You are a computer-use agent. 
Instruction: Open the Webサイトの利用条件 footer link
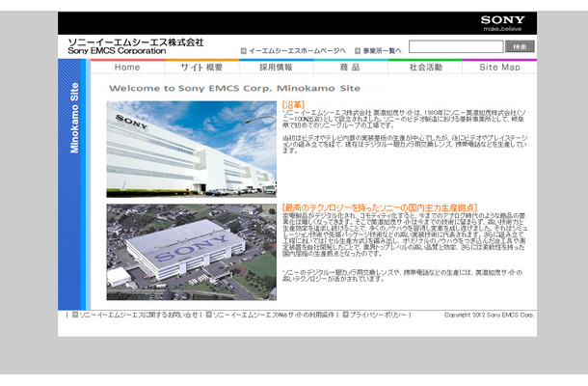pyautogui.click(x=274, y=315)
